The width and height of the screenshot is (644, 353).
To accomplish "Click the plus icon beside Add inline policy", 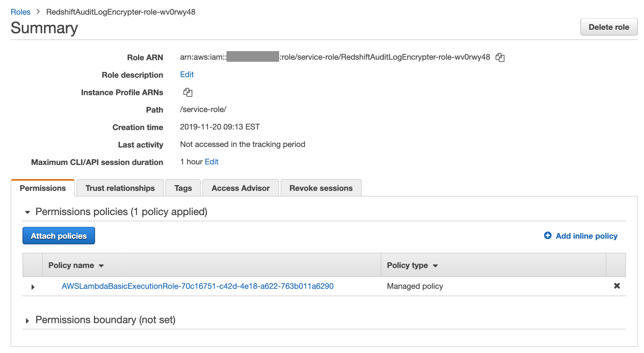I will [548, 236].
